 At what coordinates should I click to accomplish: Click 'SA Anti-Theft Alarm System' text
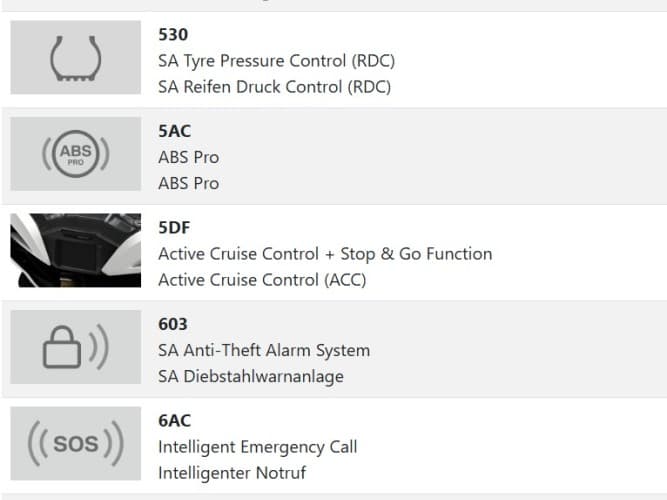(264, 350)
